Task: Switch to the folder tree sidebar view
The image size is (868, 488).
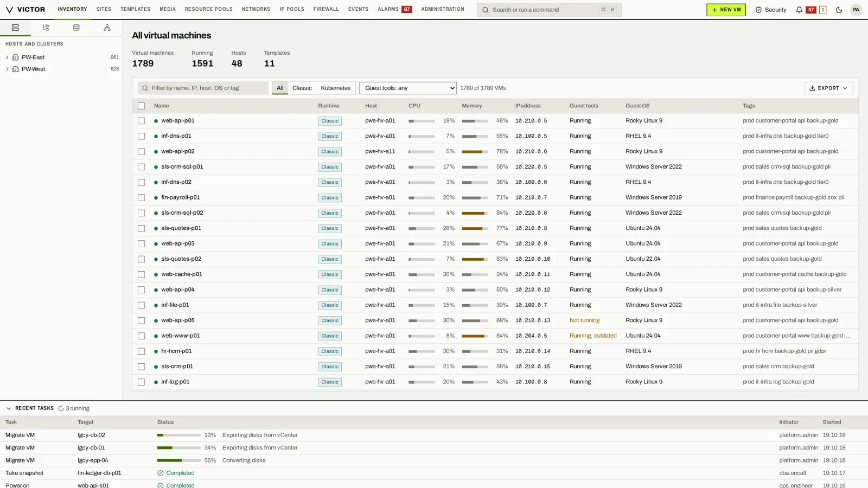Action: [x=46, y=28]
